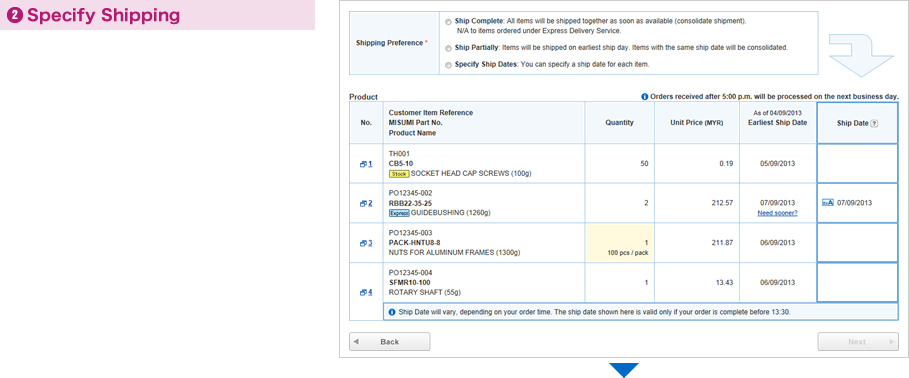Click quantity value 50
The height and width of the screenshot is (378, 909).
coord(644,163)
